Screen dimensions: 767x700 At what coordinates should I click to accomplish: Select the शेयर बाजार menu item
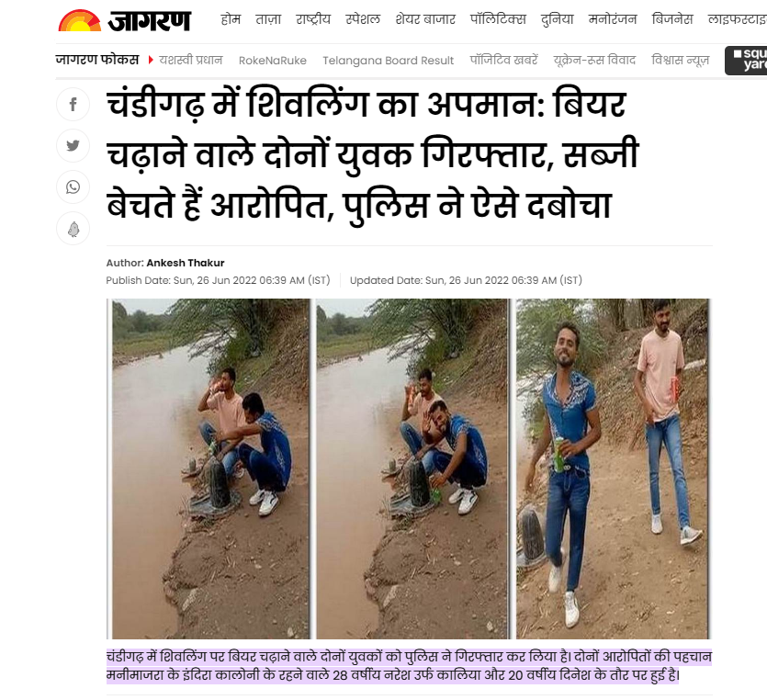point(425,19)
